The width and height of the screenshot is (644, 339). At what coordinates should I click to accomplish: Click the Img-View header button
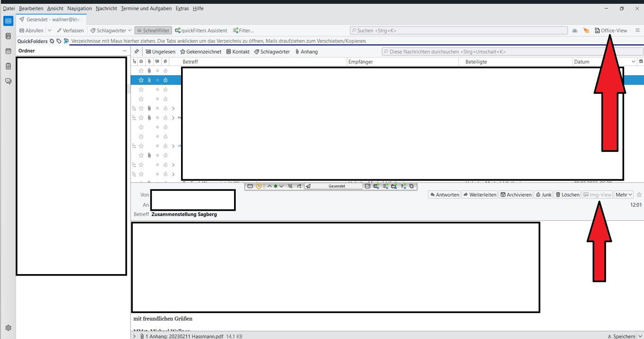click(598, 195)
